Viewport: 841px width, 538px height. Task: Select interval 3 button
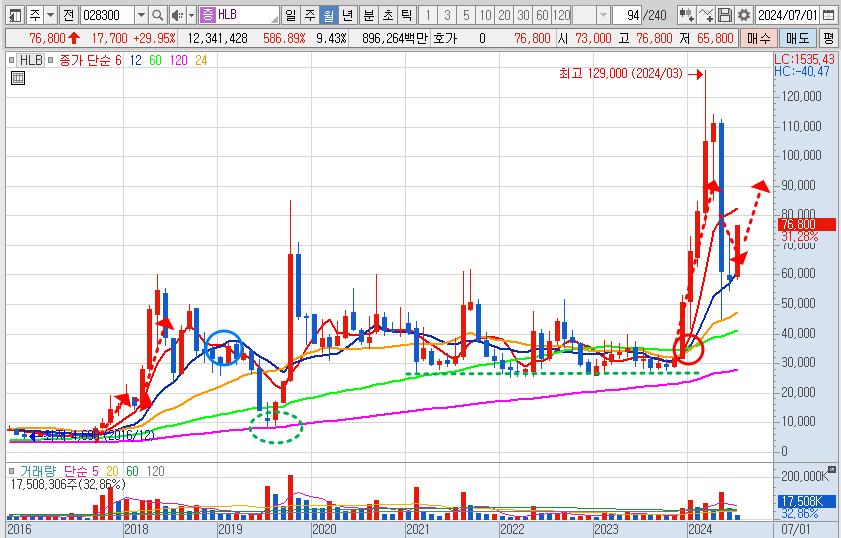(447, 15)
